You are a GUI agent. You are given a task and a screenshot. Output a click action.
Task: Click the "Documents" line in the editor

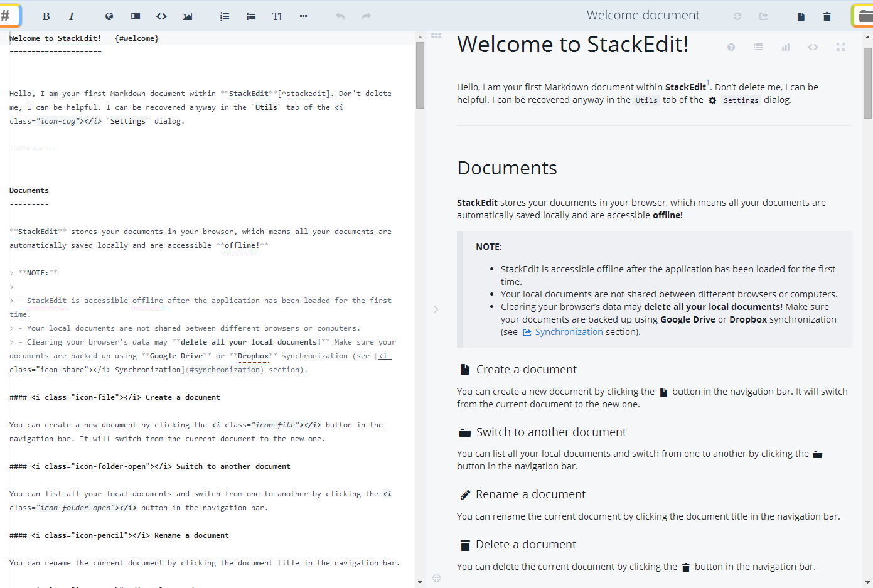pos(29,190)
